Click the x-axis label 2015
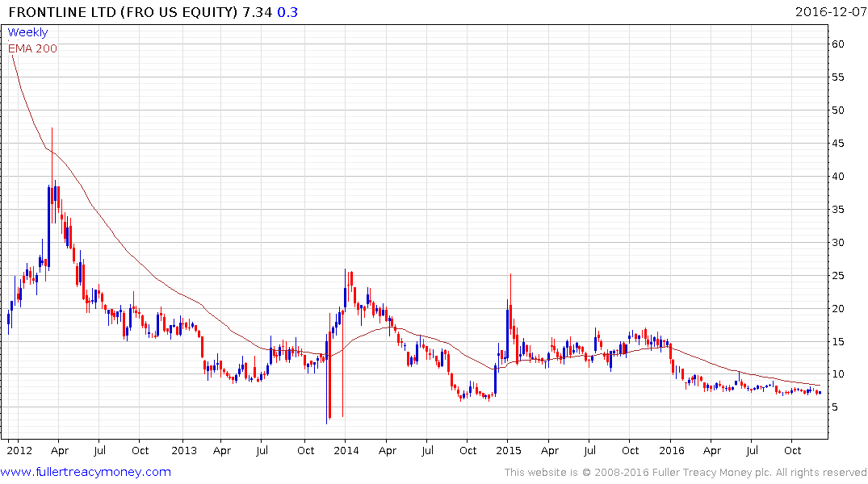This screenshot has width=868, height=484. [x=508, y=450]
